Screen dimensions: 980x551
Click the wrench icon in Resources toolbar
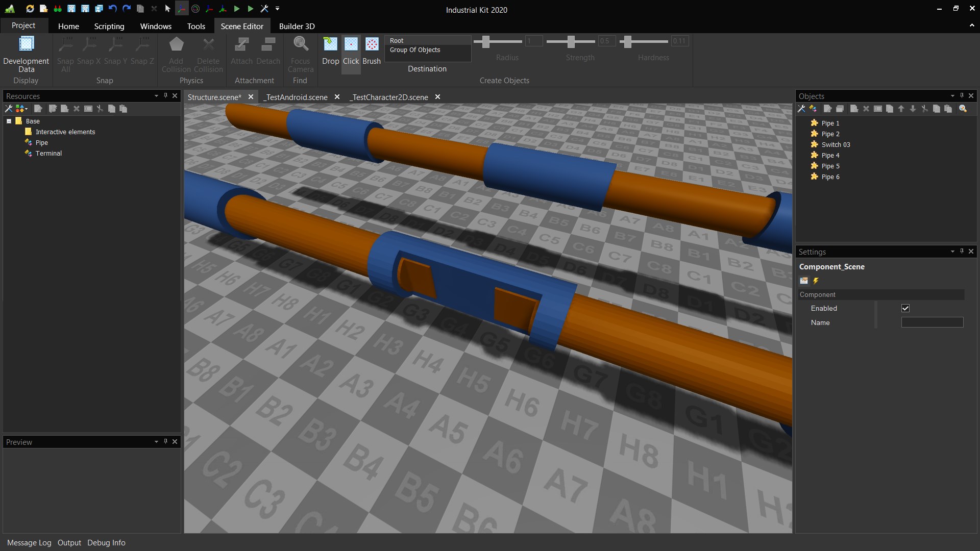(x=9, y=109)
